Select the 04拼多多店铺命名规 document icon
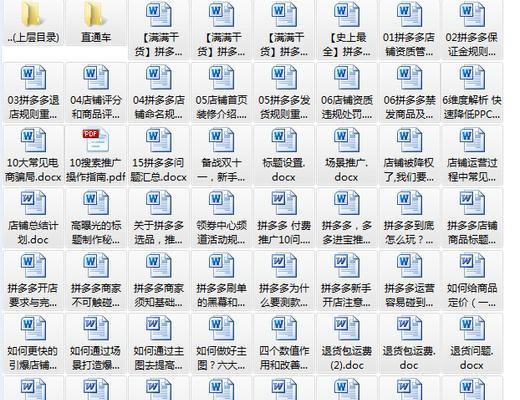The width and height of the screenshot is (520, 400). (x=158, y=77)
